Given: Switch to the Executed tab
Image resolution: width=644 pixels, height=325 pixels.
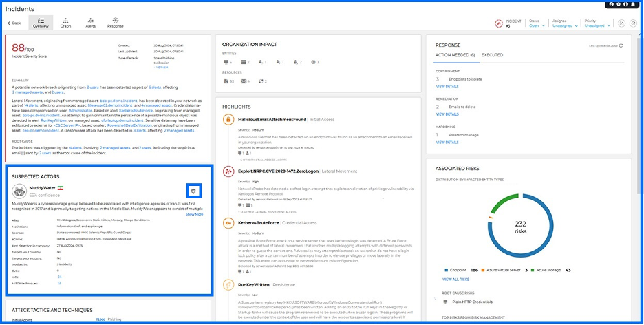Looking at the screenshot, I should [492, 54].
